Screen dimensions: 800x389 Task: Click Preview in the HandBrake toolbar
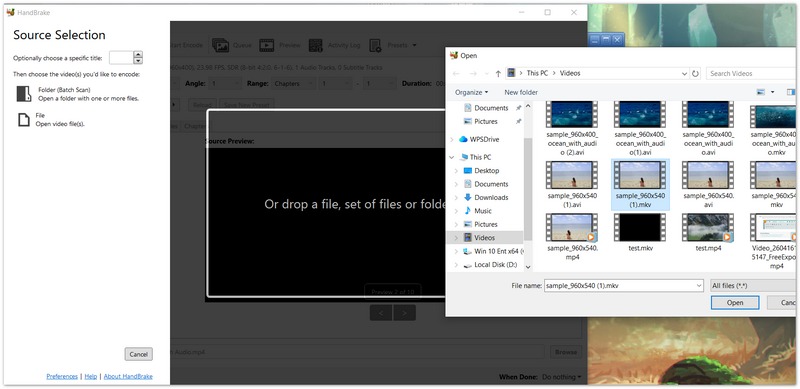tap(280, 45)
